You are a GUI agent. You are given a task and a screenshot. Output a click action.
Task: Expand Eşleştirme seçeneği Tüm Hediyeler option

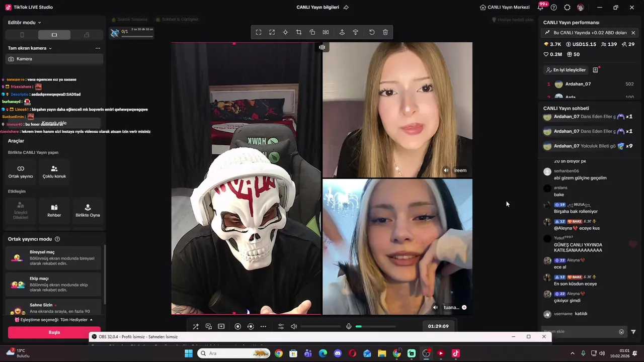click(54, 320)
